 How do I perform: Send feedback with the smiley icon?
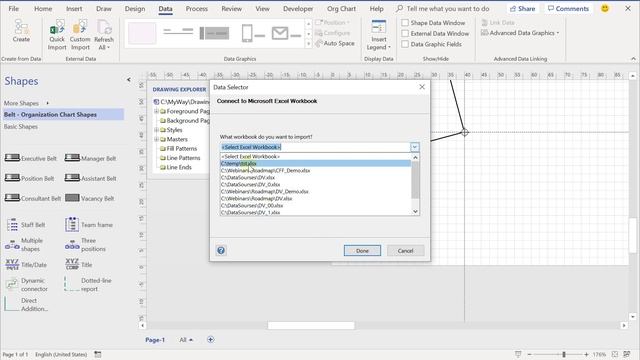click(605, 9)
